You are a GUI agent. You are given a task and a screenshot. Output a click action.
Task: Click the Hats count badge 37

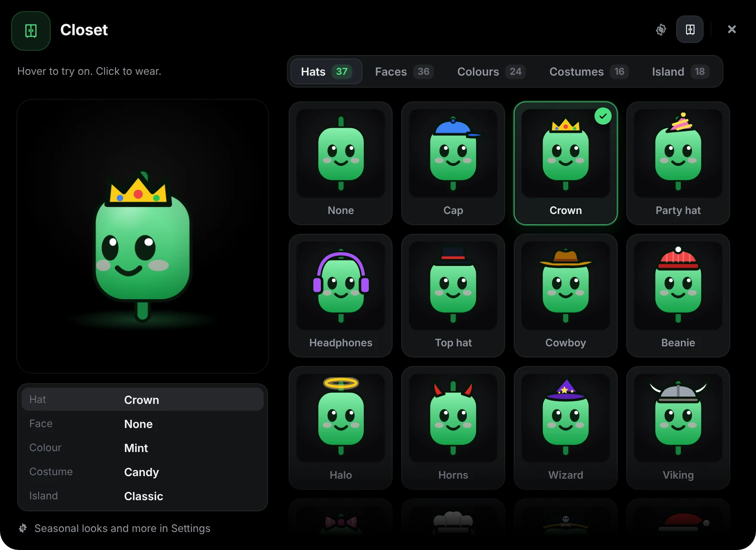(x=342, y=71)
